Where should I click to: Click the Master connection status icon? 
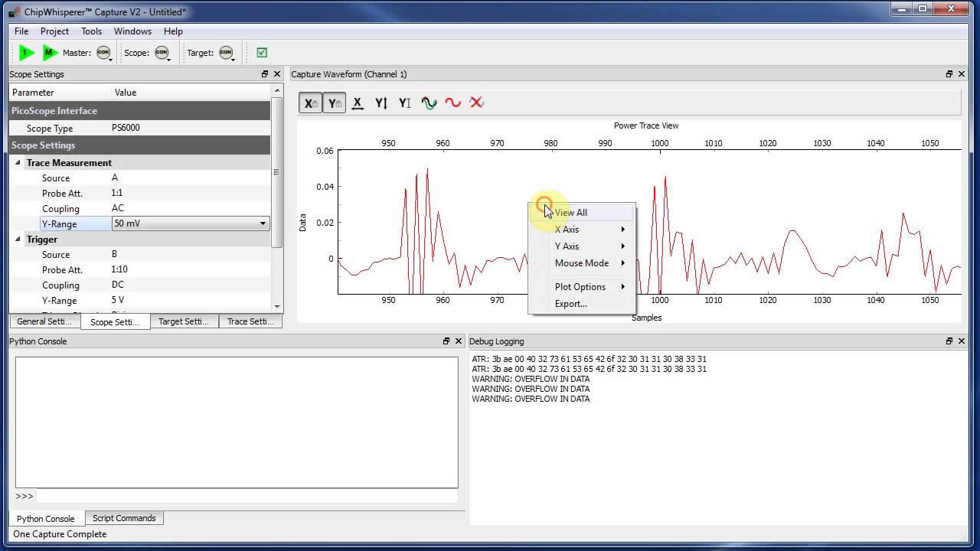point(103,53)
